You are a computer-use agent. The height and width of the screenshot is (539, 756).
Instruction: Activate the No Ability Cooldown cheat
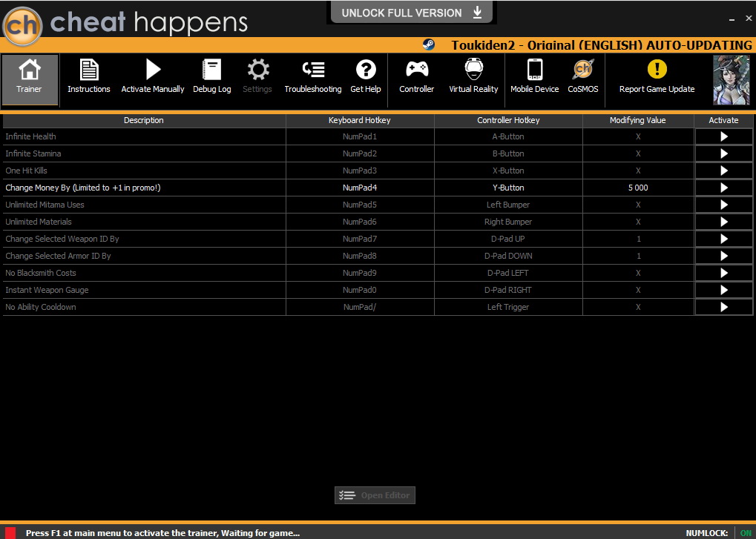723,308
